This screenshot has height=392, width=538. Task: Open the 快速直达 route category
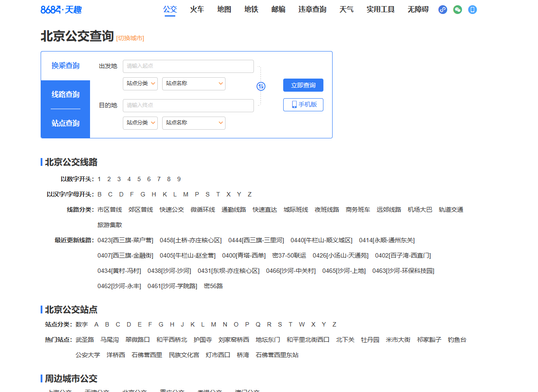coord(265,210)
